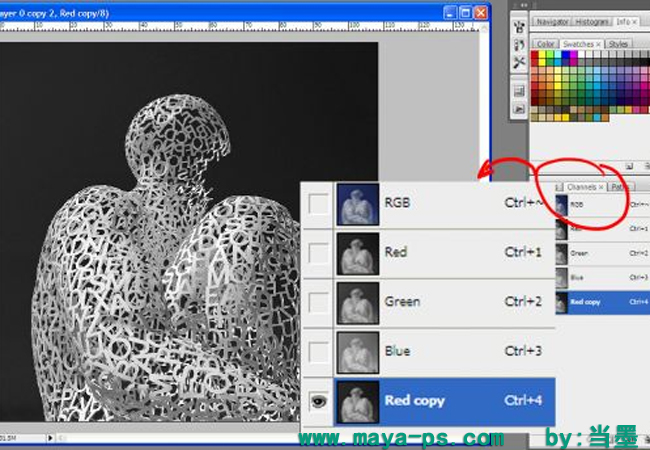
Task: Switch to the Histogram tab
Action: coord(592,22)
